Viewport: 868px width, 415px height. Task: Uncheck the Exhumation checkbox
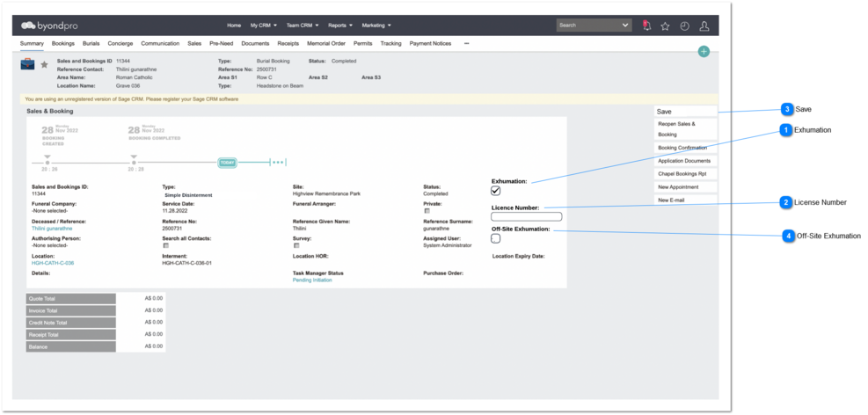click(x=496, y=191)
